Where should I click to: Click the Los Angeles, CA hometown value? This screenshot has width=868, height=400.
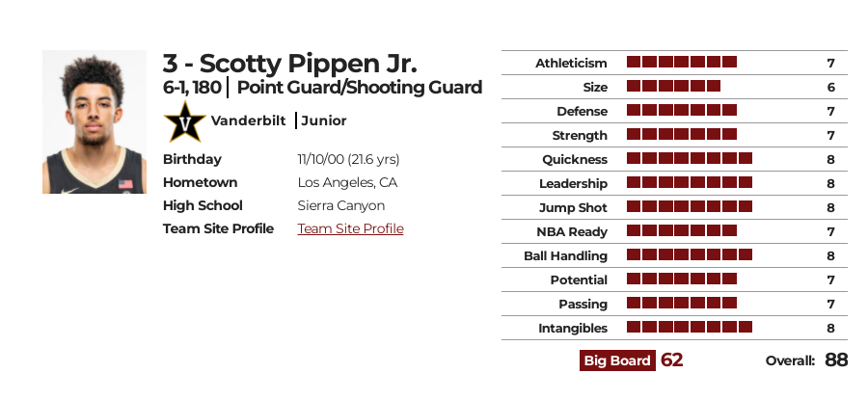[347, 182]
